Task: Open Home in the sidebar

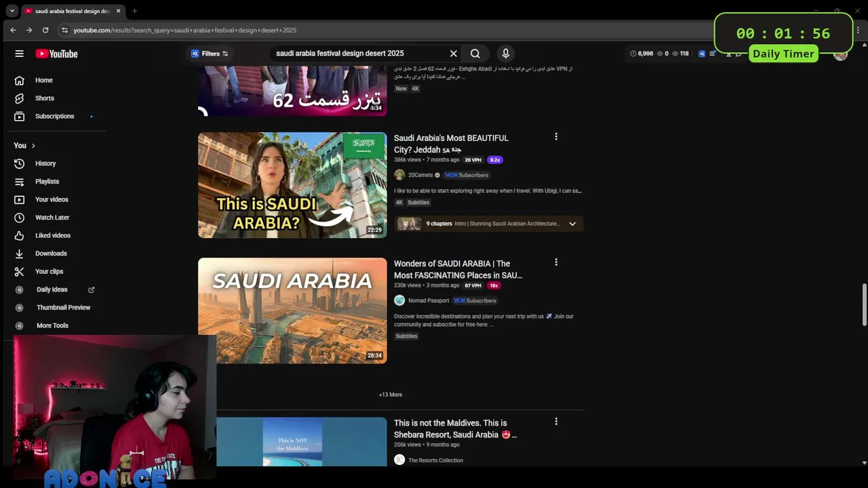Action: 43,80
